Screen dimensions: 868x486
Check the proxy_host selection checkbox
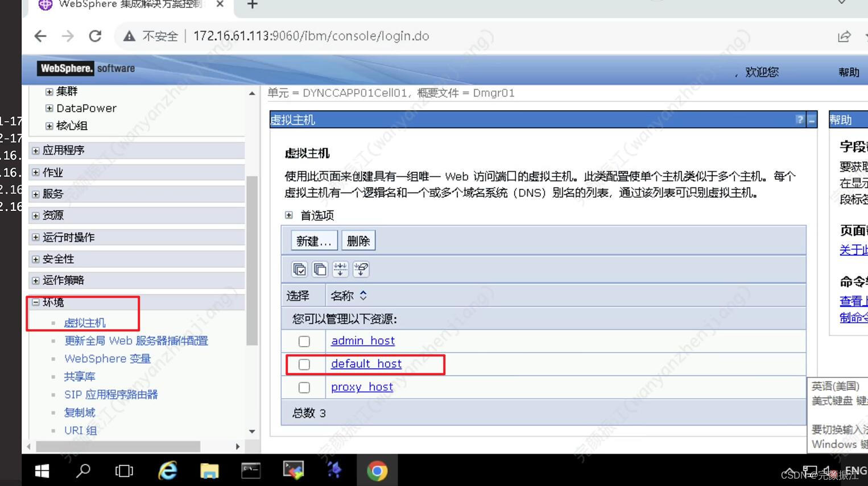(304, 387)
